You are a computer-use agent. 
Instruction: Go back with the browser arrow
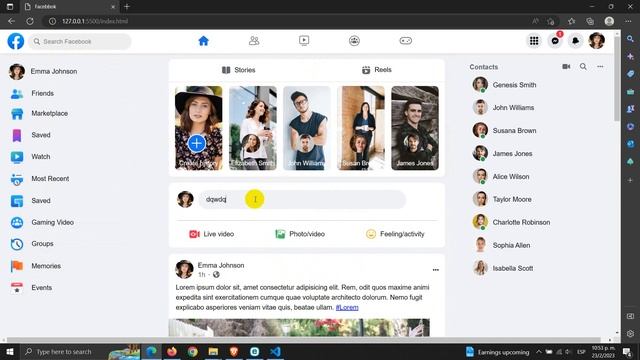point(11,21)
